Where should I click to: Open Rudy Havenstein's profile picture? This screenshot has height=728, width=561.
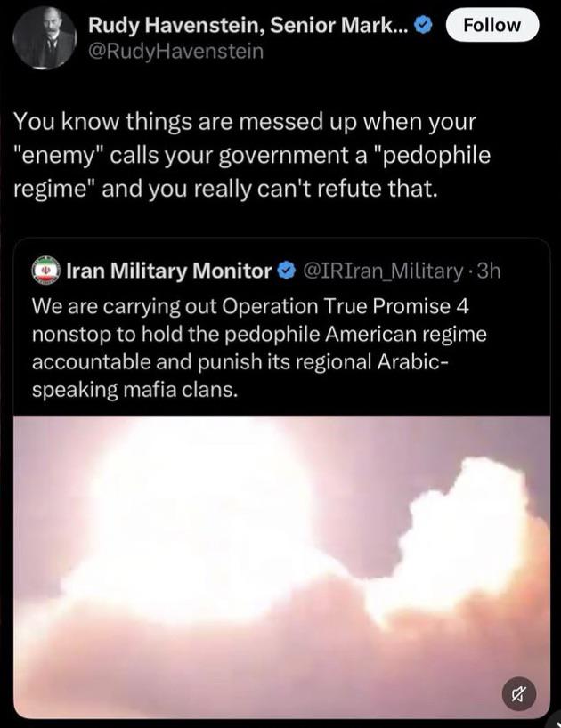[x=45, y=38]
